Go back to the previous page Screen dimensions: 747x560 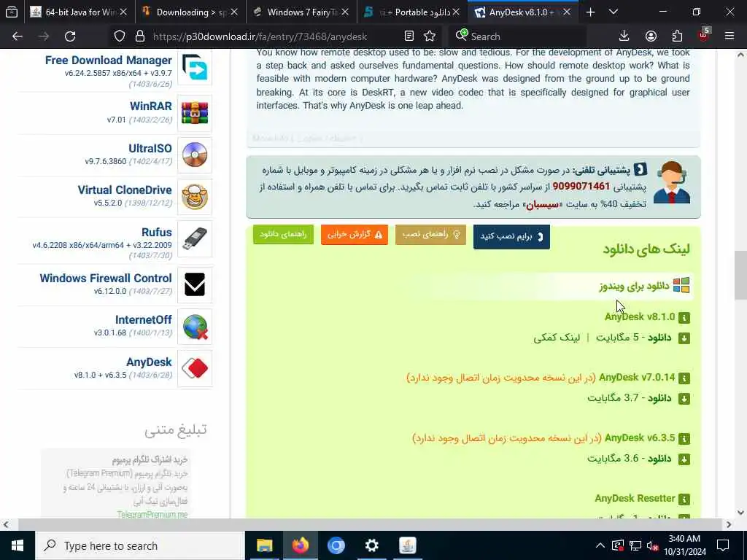pos(18,36)
